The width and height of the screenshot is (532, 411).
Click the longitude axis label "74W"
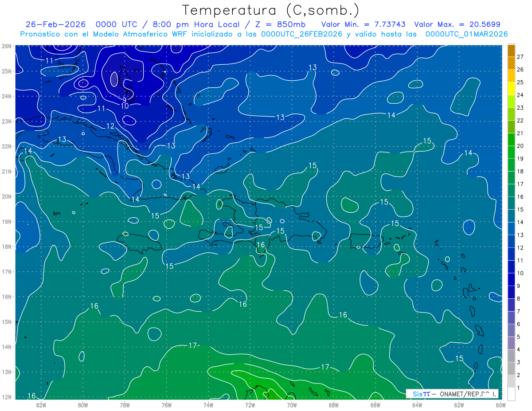(x=208, y=405)
